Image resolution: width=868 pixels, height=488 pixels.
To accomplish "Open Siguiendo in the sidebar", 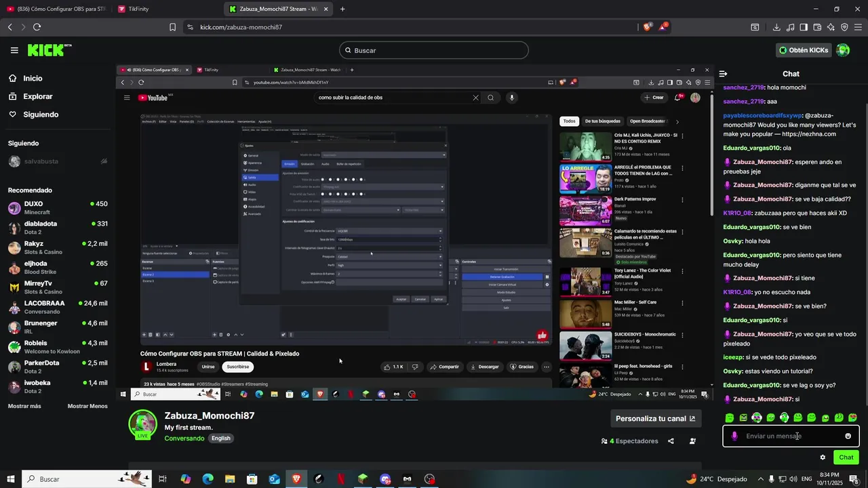I will coord(41,115).
